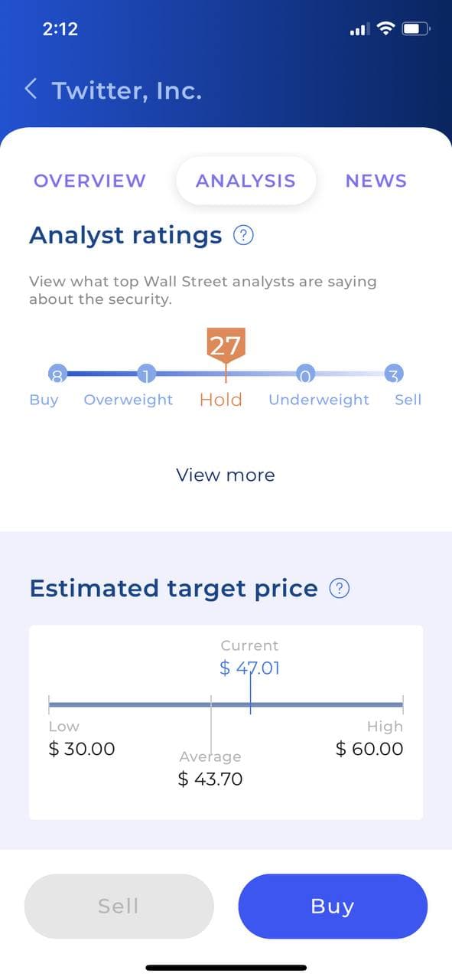This screenshot has height=980, width=452.
Task: Switch to the OVERVIEW tab
Action: coord(89,181)
